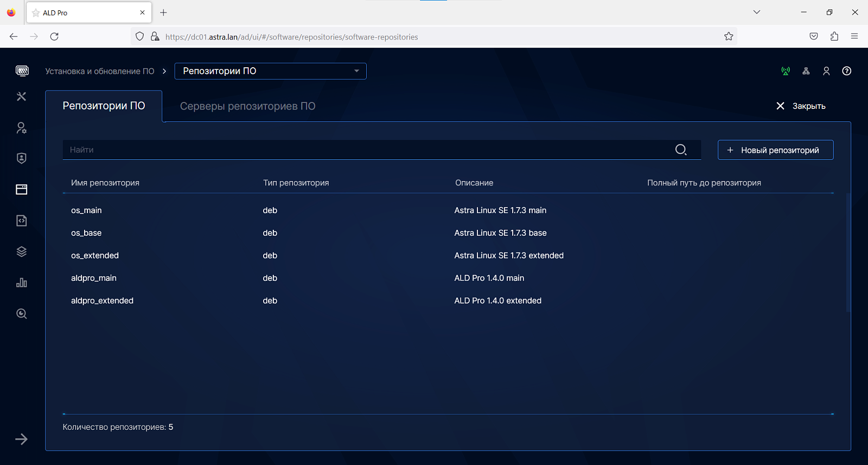Select the ALD Pro browser tab

tap(88, 12)
